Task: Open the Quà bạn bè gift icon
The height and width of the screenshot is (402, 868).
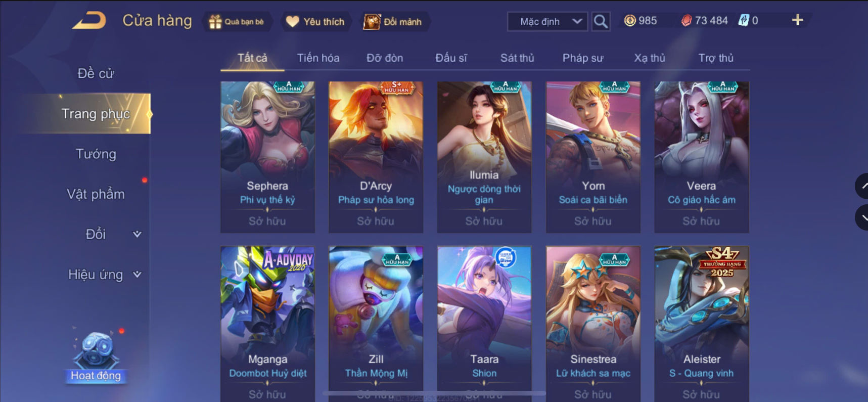Action: point(215,22)
